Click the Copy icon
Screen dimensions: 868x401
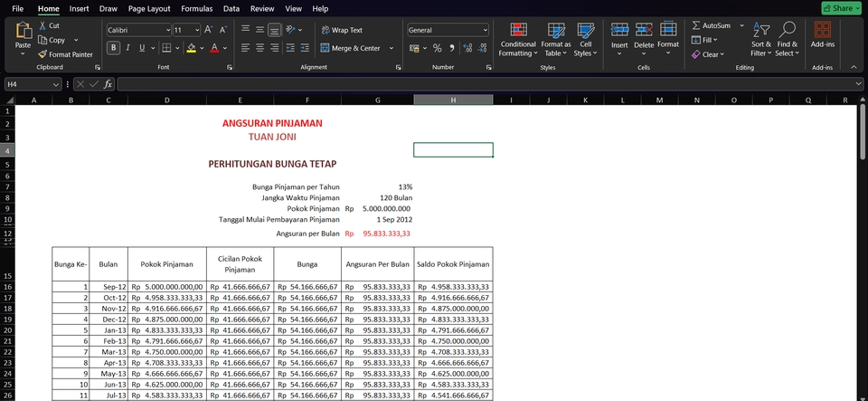coord(42,40)
